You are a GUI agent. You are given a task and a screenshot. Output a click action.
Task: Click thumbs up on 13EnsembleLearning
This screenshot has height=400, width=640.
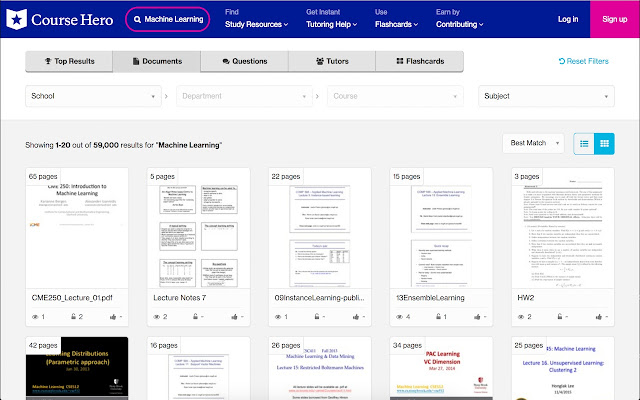tap(478, 317)
